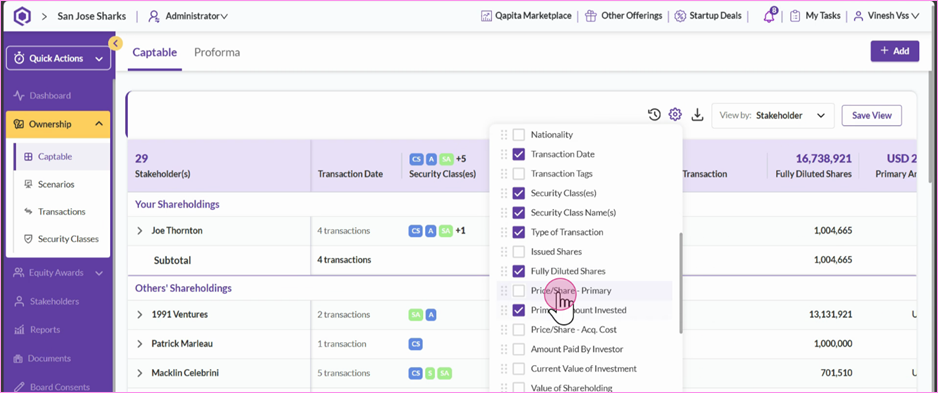938x393 pixels.
Task: Click the Documents folder icon in sidebar
Action: pyautogui.click(x=19, y=358)
